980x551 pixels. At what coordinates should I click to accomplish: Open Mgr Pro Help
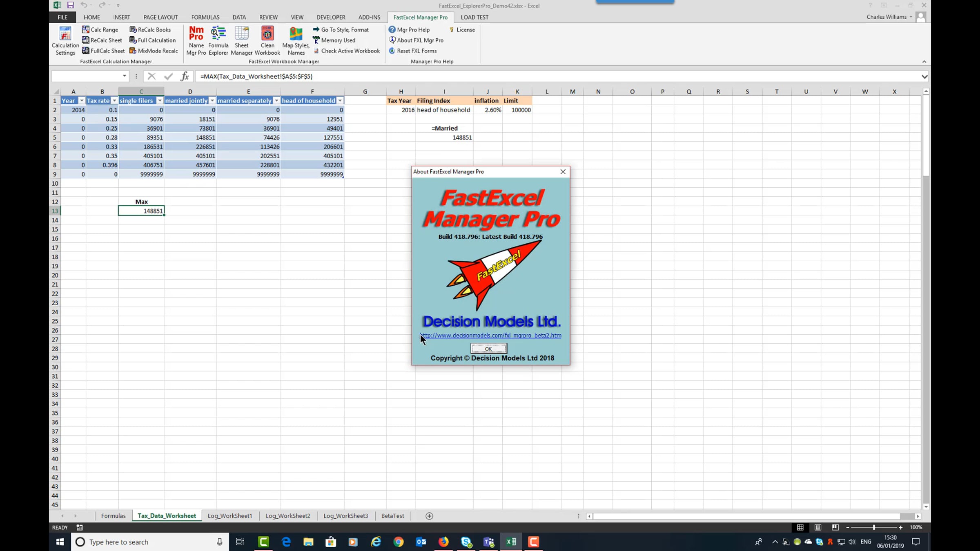409,30
